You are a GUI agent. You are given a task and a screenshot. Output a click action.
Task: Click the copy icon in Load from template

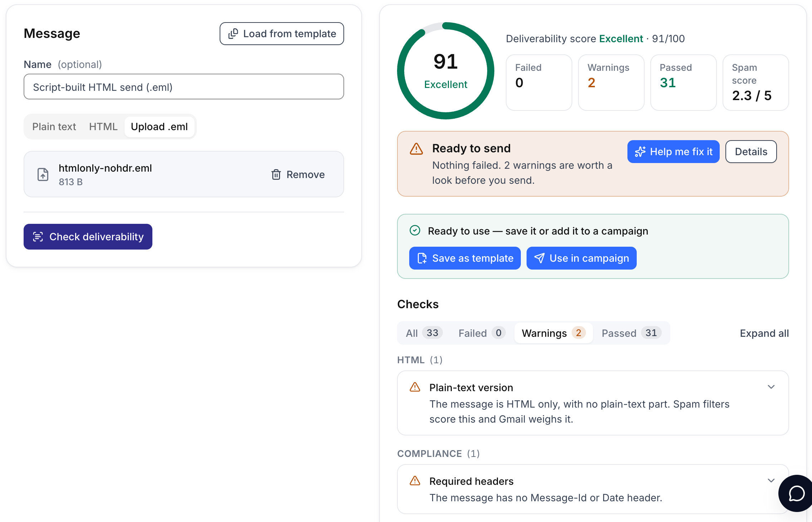(x=233, y=34)
